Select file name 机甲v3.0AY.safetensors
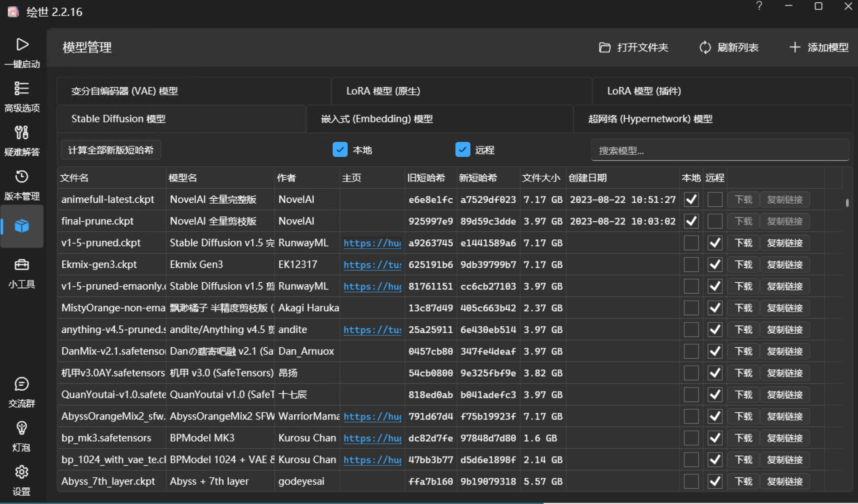 (113, 373)
